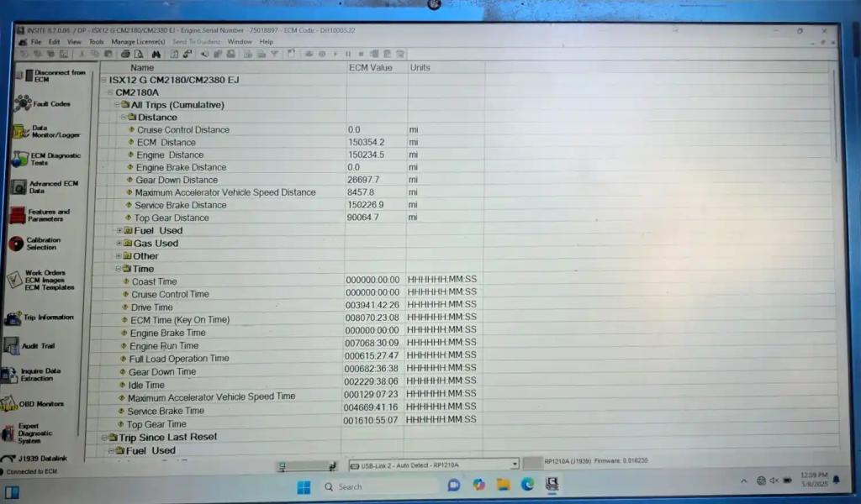
Task: Open the Manage License(s) menu
Action: pos(138,41)
